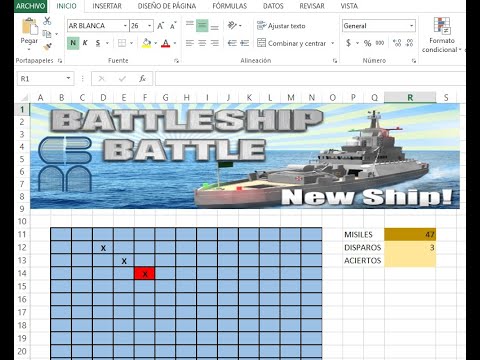480x360 pixels.
Task: Toggle underline S formatting
Action: (98, 43)
